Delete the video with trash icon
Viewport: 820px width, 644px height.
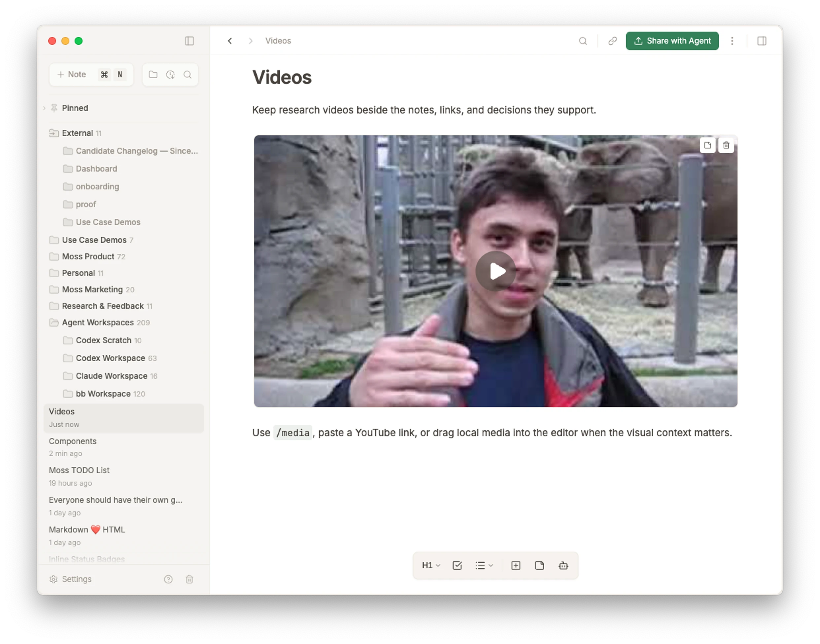pyautogui.click(x=726, y=145)
